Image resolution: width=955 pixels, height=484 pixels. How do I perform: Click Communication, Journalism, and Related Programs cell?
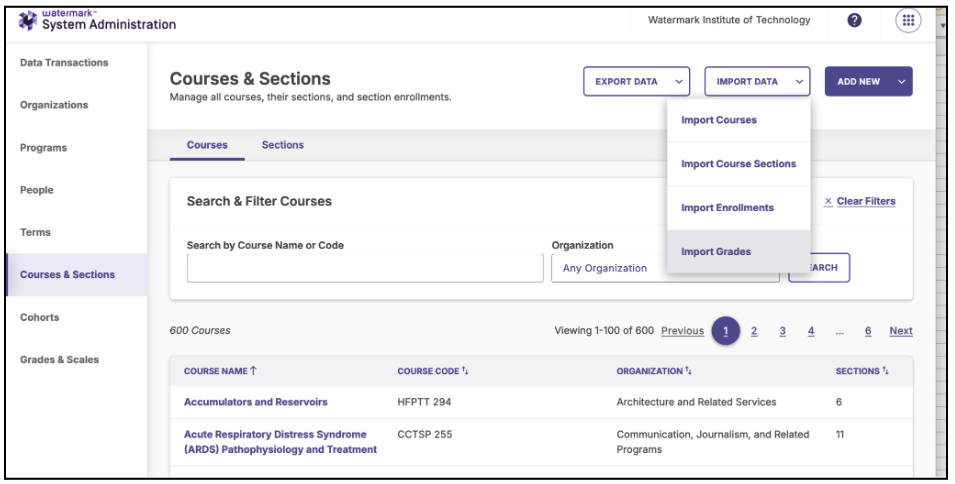pyautogui.click(x=713, y=442)
